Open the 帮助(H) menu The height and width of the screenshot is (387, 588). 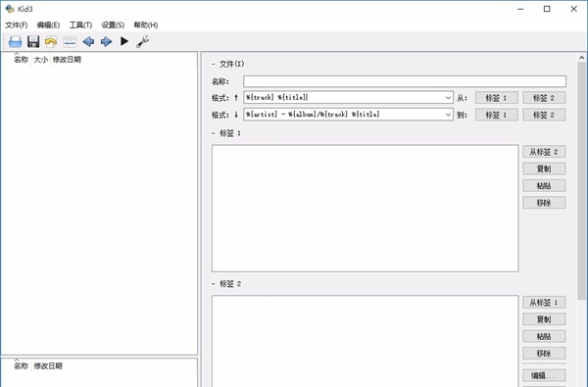[x=145, y=25]
